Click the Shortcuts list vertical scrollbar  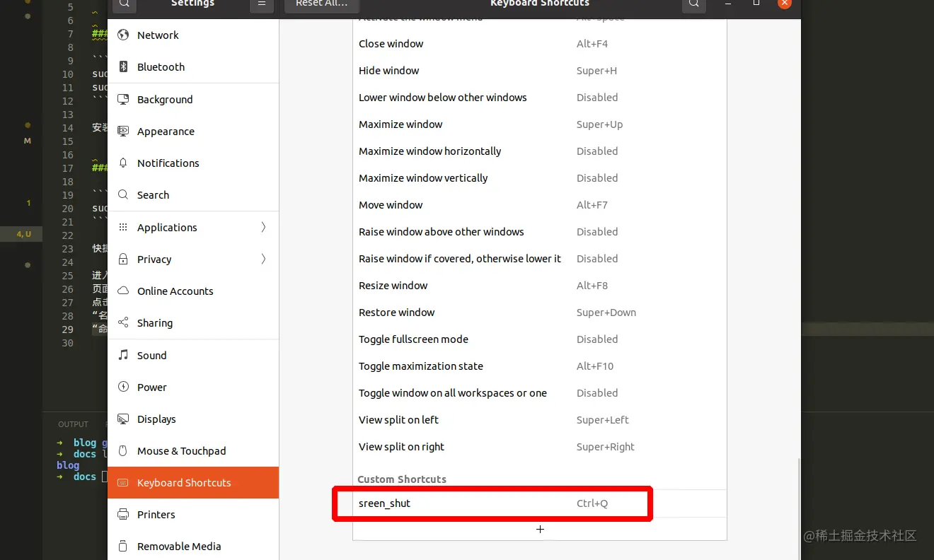(x=798, y=508)
